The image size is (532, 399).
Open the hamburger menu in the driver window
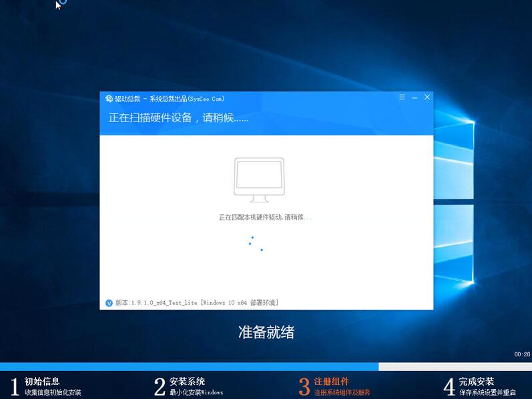(x=402, y=97)
